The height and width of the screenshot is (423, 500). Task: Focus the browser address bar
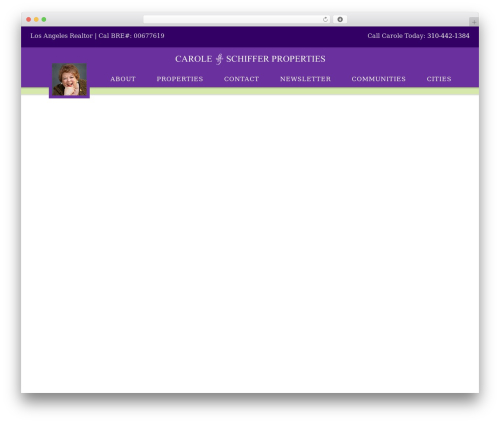[x=232, y=19]
